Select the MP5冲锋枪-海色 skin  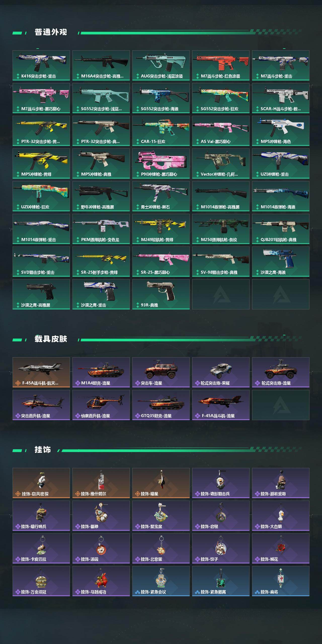pyautogui.click(x=281, y=131)
